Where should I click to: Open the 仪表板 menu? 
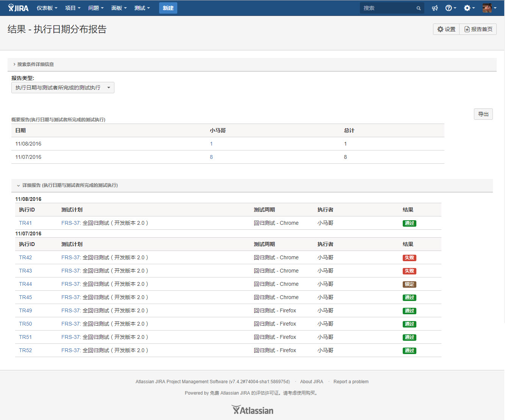click(x=47, y=8)
